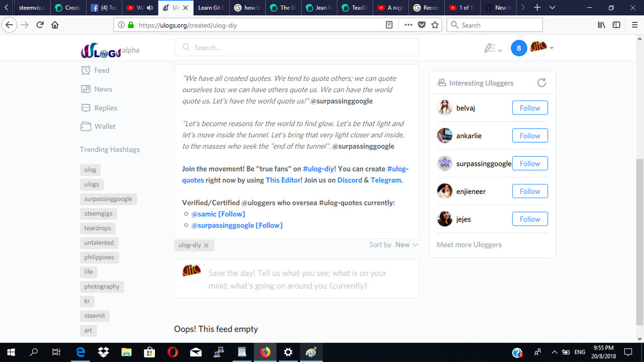Click the write post pencil icon
644x362 pixels.
[490, 48]
